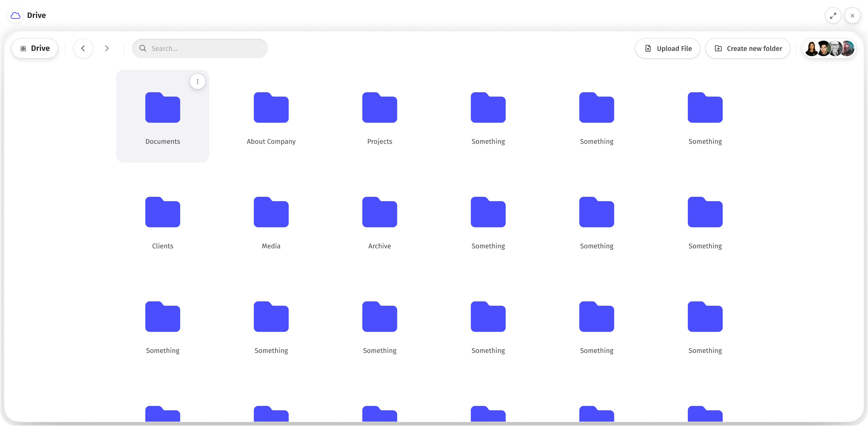Click the cloud Drive logo icon
Viewport: 868px width, 426px height.
15,15
